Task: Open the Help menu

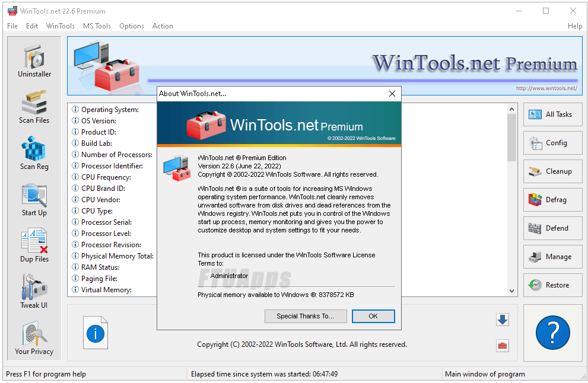Action: (x=575, y=26)
